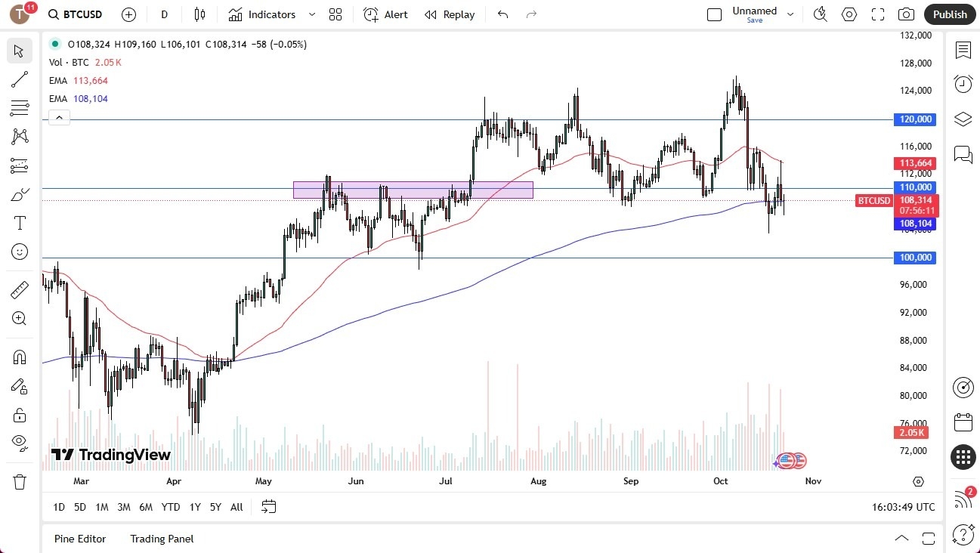Select the Brush drawing tool

[20, 193]
